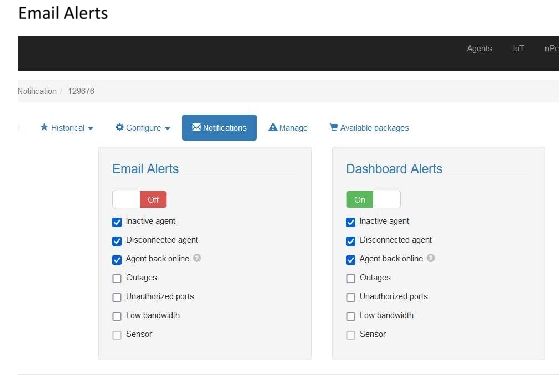Click the gear icon beside Configure

click(120, 127)
